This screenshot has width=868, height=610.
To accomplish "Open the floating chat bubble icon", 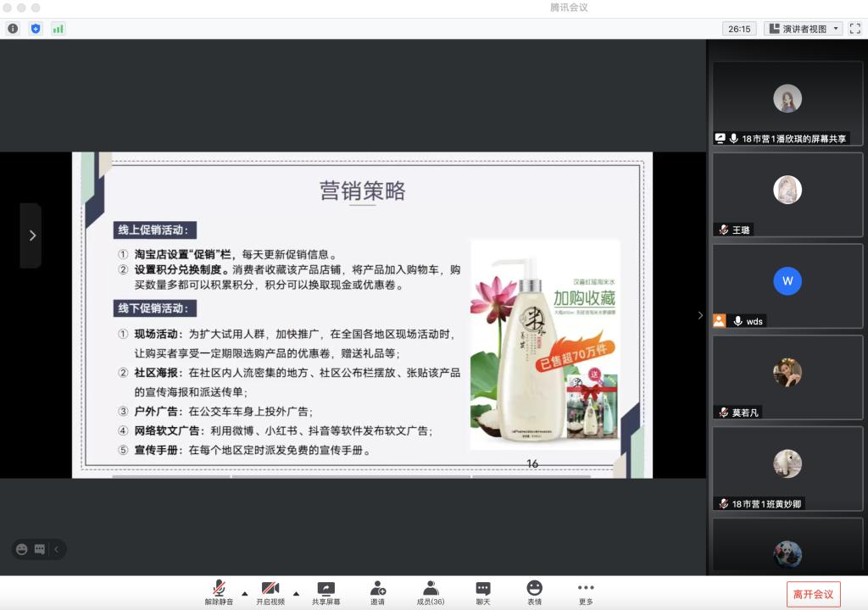I will (39, 549).
